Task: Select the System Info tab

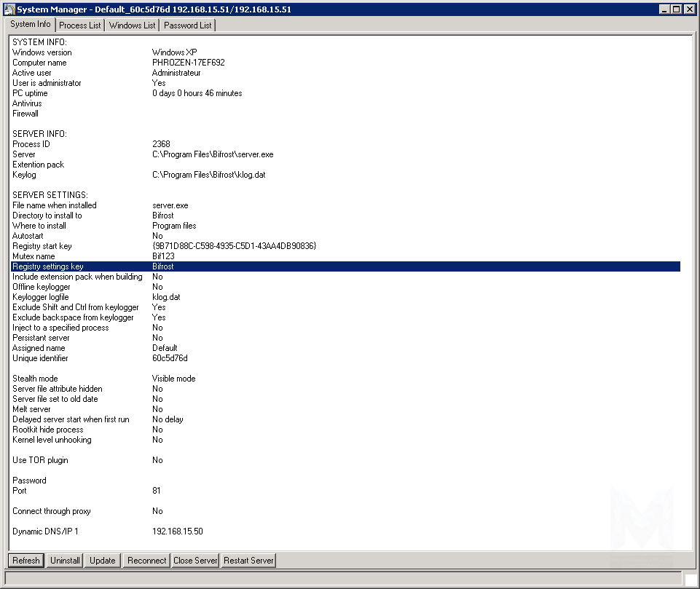Action: click(x=31, y=25)
